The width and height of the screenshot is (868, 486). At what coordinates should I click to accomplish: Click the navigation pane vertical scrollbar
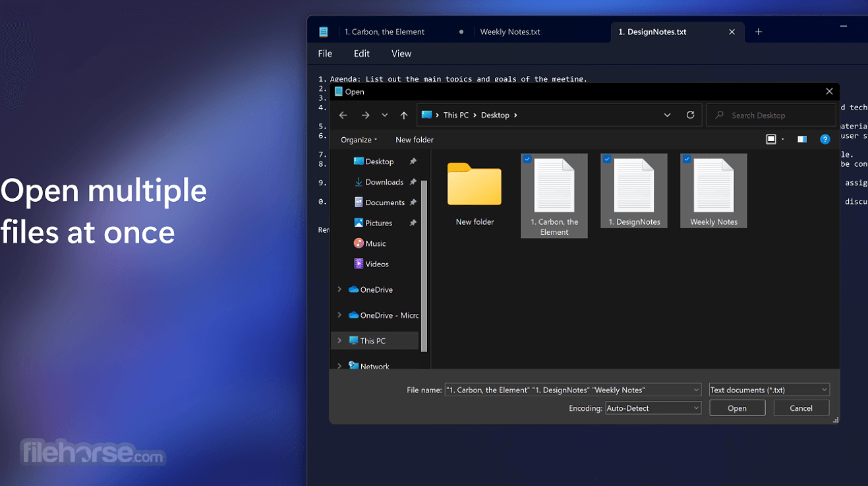coord(424,265)
